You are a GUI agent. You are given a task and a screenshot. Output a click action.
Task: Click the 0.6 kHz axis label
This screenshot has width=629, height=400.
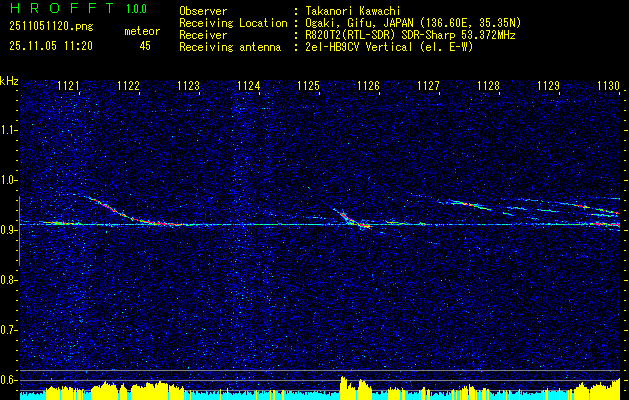click(x=8, y=380)
